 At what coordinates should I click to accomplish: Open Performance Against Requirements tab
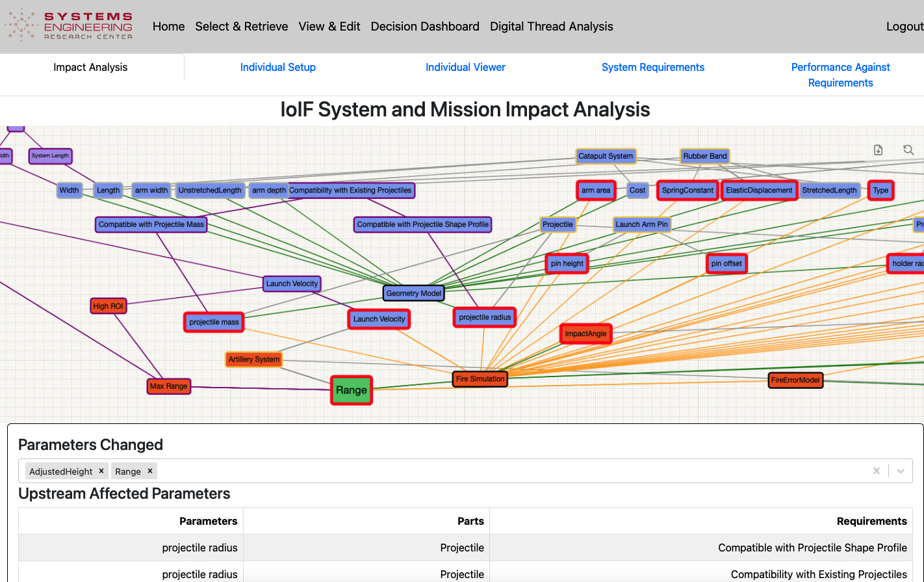(x=840, y=75)
